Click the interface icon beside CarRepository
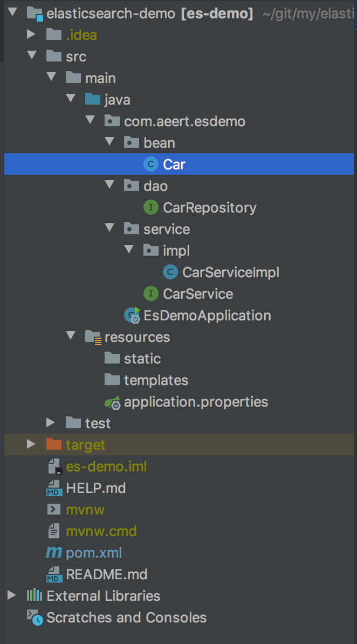The width and height of the screenshot is (357, 644). coord(150,207)
